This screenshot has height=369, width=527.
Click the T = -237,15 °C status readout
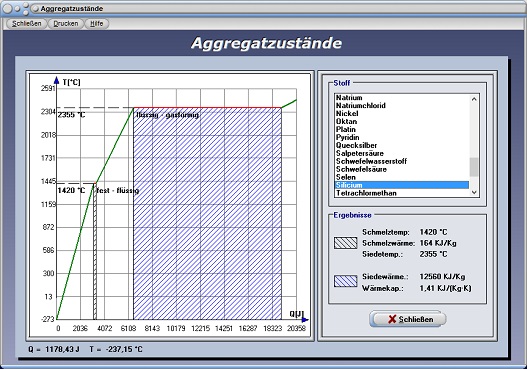coord(116,350)
